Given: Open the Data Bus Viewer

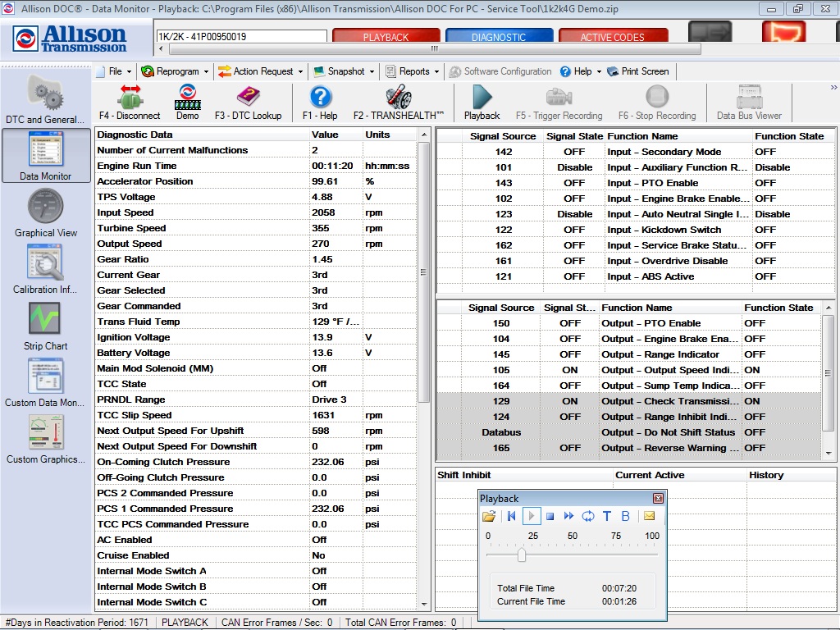Looking at the screenshot, I should click(749, 103).
